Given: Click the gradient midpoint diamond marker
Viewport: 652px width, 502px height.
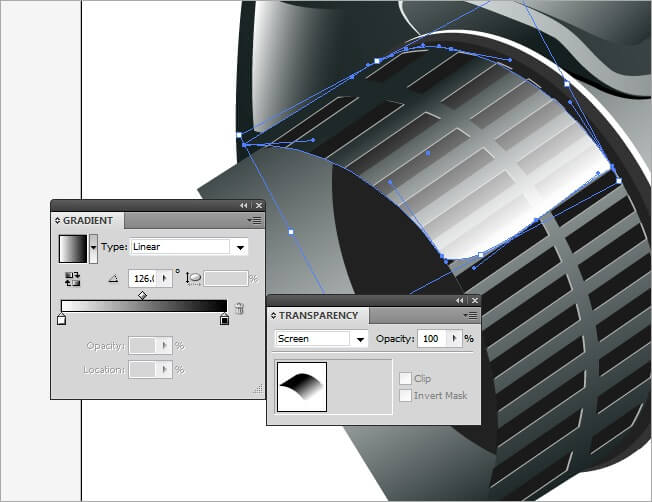Looking at the screenshot, I should [x=143, y=295].
